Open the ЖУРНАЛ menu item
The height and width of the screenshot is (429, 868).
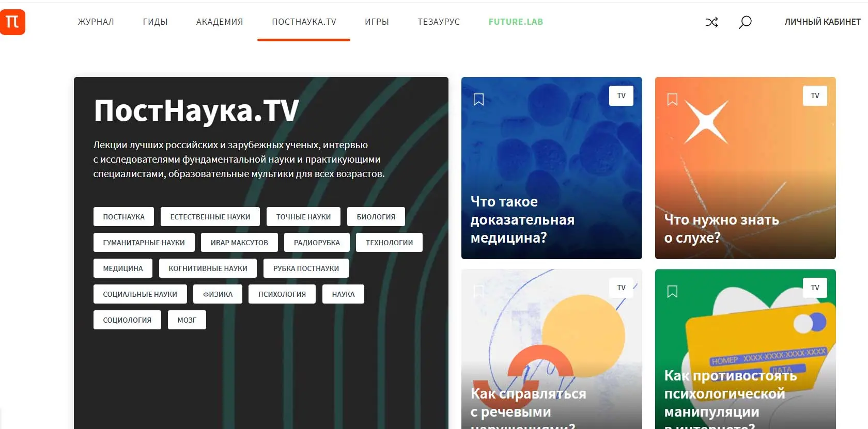(x=96, y=22)
